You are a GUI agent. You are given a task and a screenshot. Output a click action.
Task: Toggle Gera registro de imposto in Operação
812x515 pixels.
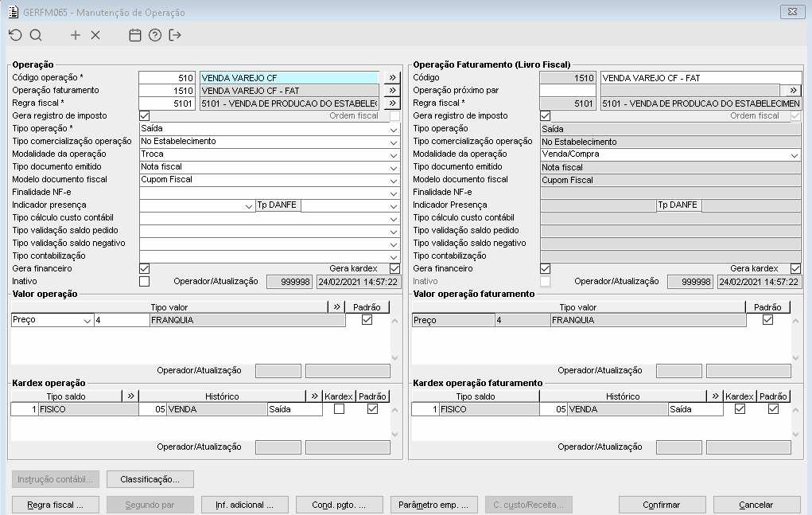145,116
